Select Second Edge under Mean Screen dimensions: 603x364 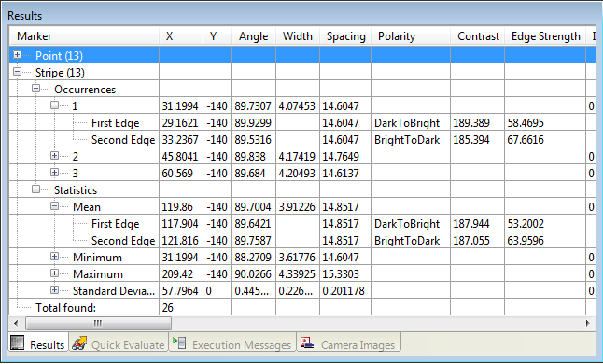coord(123,241)
